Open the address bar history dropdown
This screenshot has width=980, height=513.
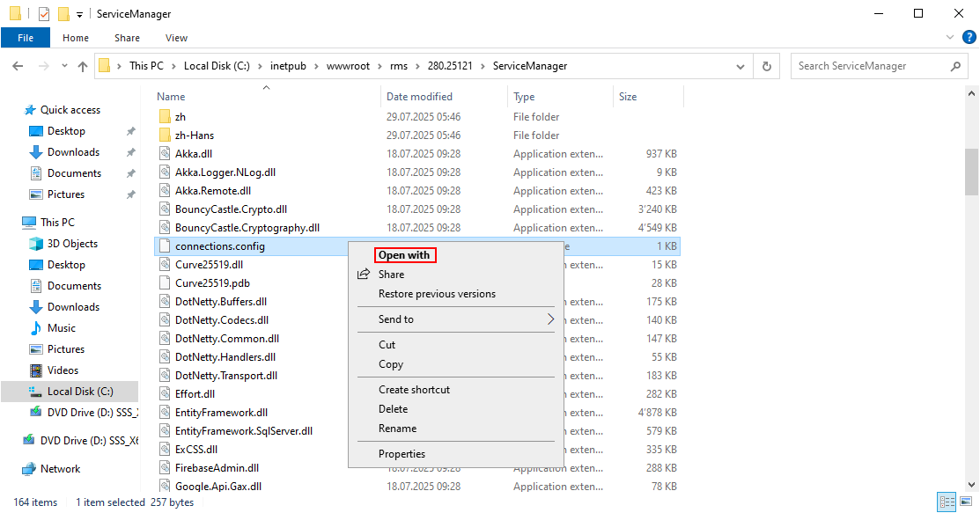(741, 66)
